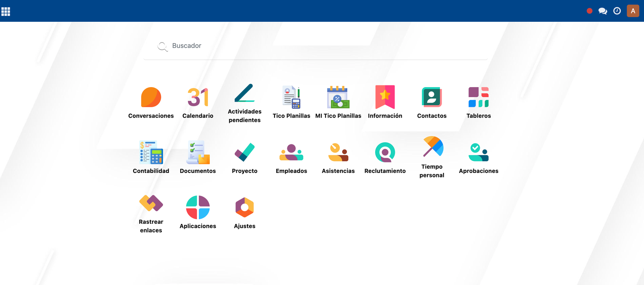Launch the Contactos app
The height and width of the screenshot is (285, 644).
431,98
